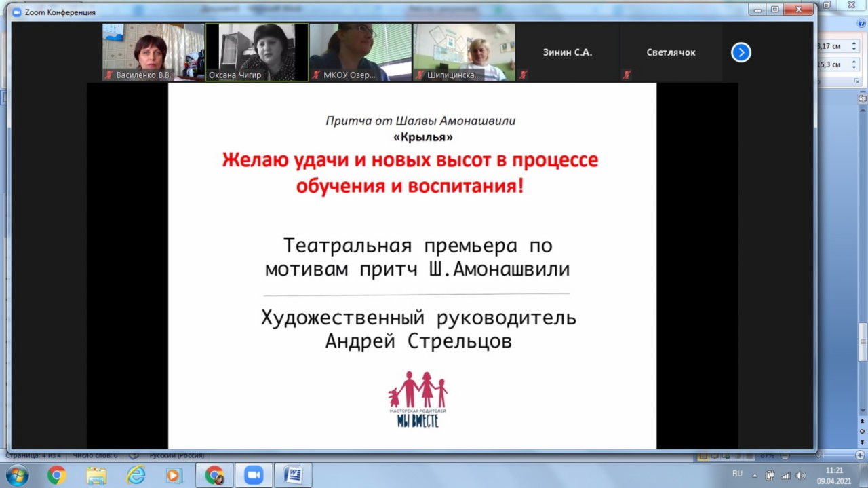Open RU language input selector

737,474
